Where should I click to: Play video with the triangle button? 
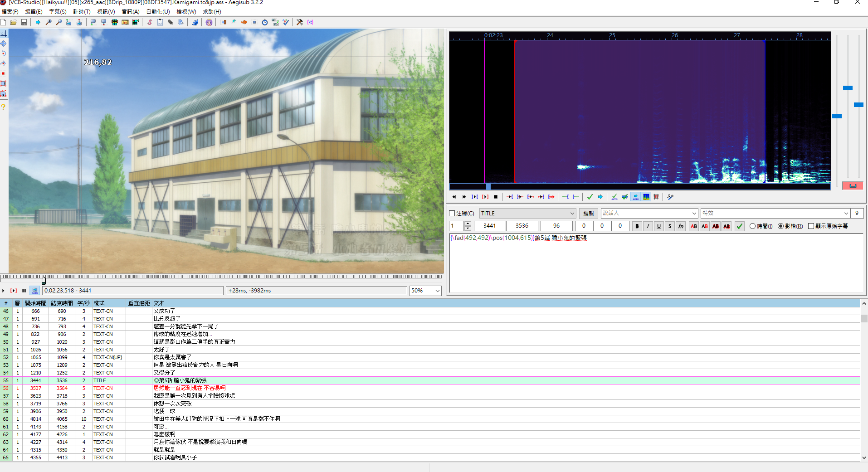pyautogui.click(x=4, y=291)
